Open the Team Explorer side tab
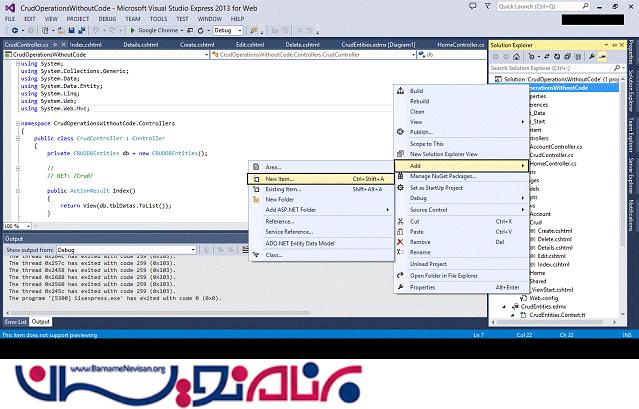 coord(631,135)
